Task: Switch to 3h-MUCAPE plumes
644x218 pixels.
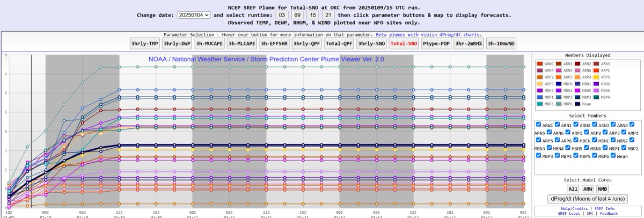Action: tap(209, 44)
